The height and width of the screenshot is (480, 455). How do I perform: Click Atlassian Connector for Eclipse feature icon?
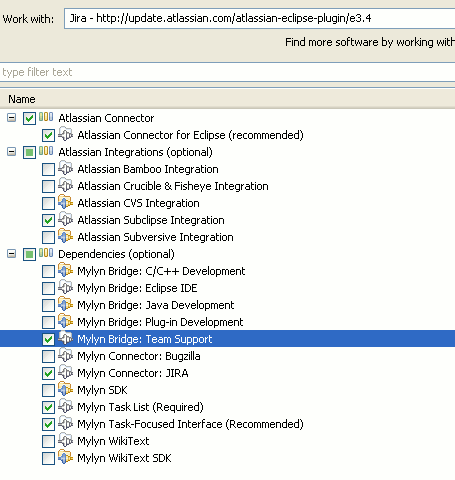click(66, 134)
